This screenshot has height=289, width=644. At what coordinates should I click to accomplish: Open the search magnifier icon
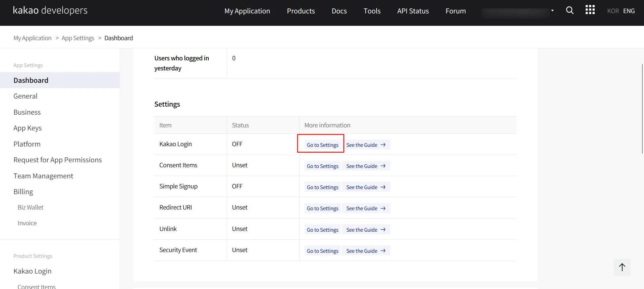click(x=570, y=10)
